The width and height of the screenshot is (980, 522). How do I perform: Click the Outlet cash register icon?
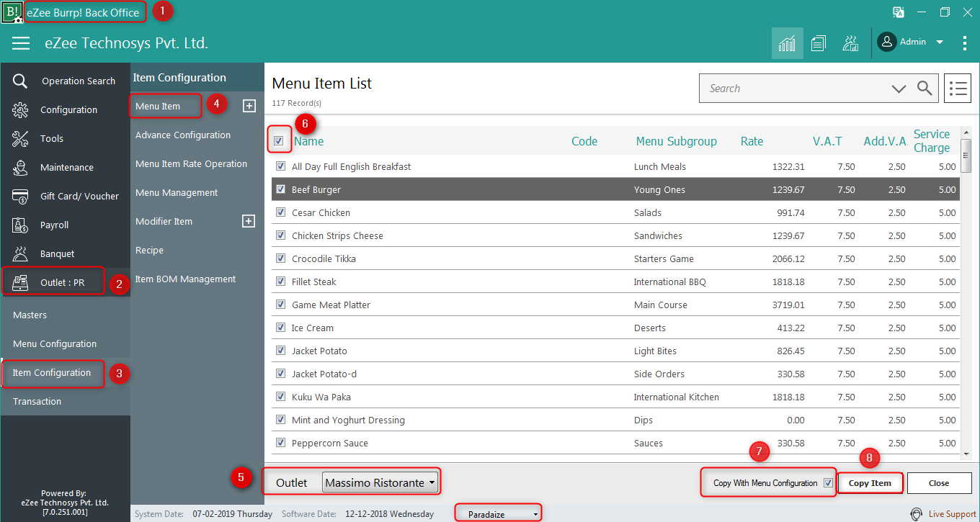[20, 283]
